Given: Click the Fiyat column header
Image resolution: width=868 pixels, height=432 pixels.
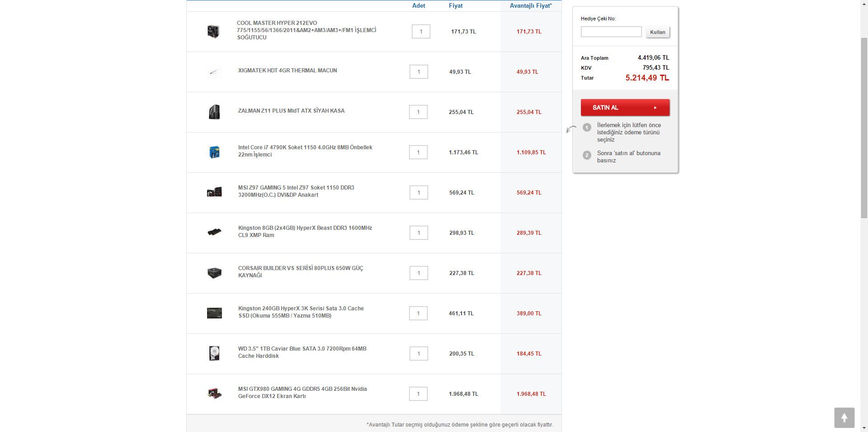Looking at the screenshot, I should pos(456,6).
